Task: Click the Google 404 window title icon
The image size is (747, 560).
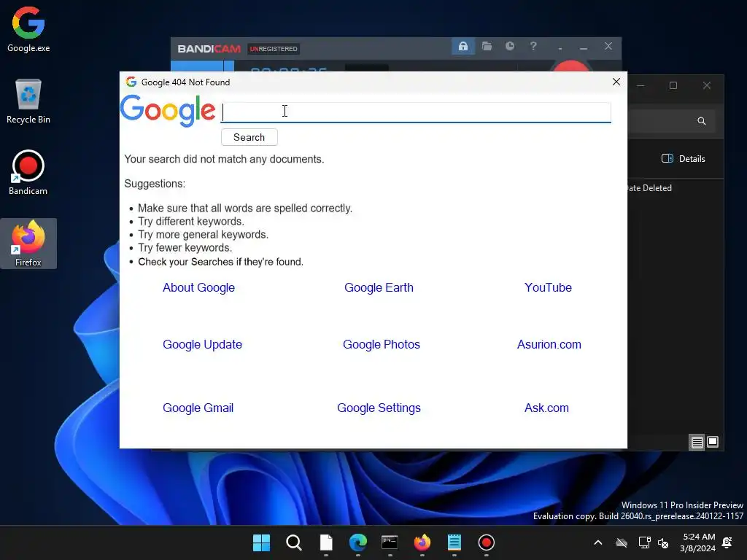Action: pyautogui.click(x=131, y=82)
